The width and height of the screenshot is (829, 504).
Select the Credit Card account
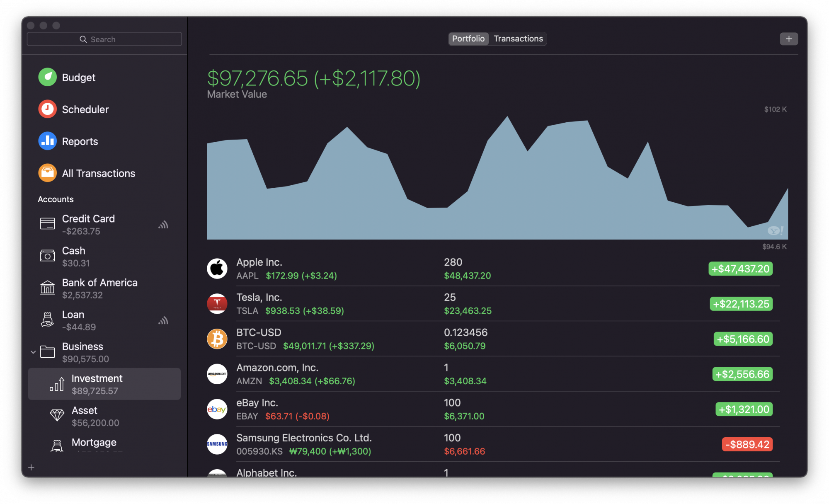[x=88, y=224]
